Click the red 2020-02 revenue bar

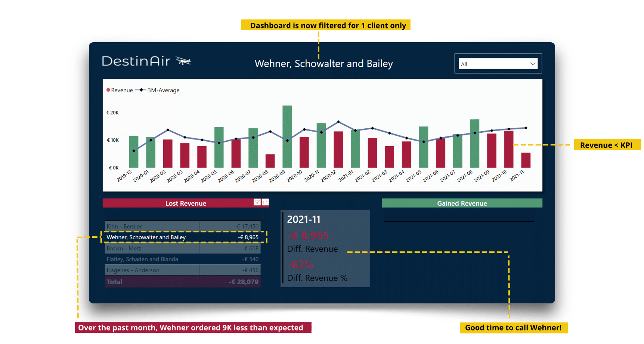click(x=168, y=153)
